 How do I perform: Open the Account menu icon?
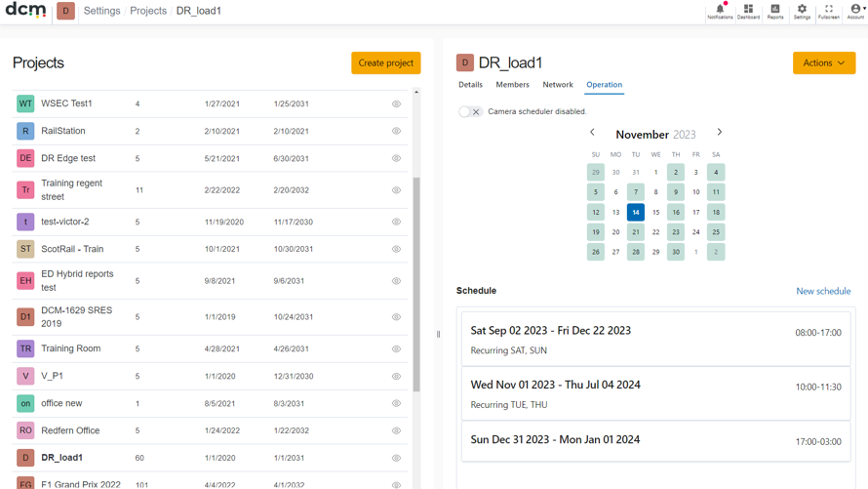pyautogui.click(x=856, y=11)
